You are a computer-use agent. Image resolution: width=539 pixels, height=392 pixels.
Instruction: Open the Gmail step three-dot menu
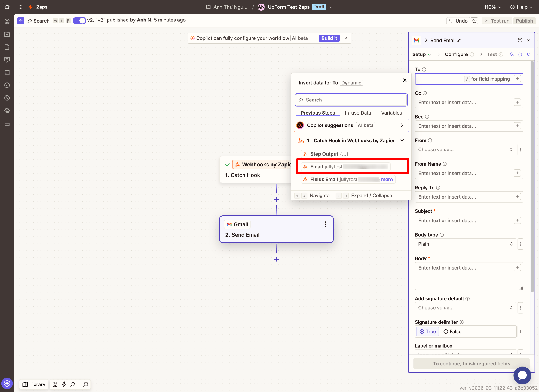tap(325, 224)
